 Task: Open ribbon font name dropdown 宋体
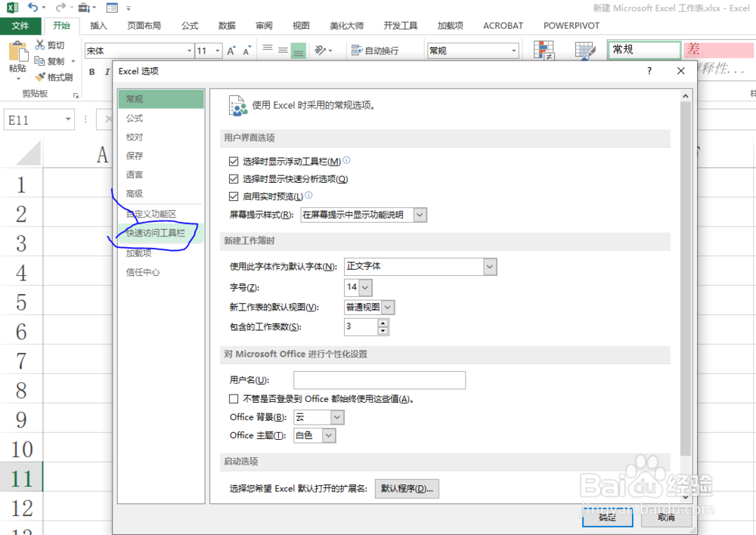(x=189, y=51)
